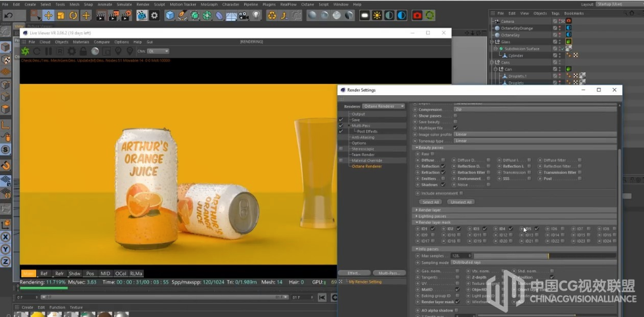Uncheck the MatID info pass
The image size is (644, 317).
(x=458, y=289)
